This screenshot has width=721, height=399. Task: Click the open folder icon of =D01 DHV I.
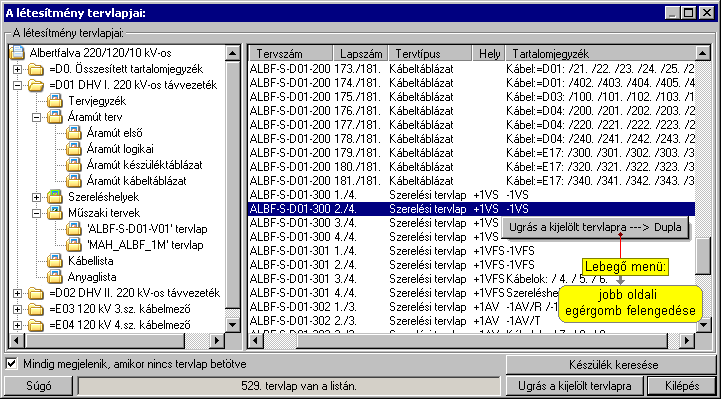pos(35,85)
